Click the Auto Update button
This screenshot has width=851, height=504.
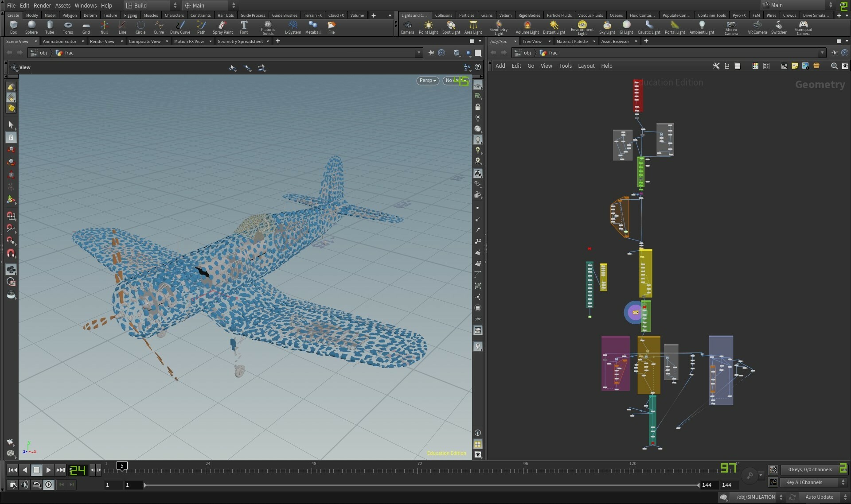coord(819,497)
